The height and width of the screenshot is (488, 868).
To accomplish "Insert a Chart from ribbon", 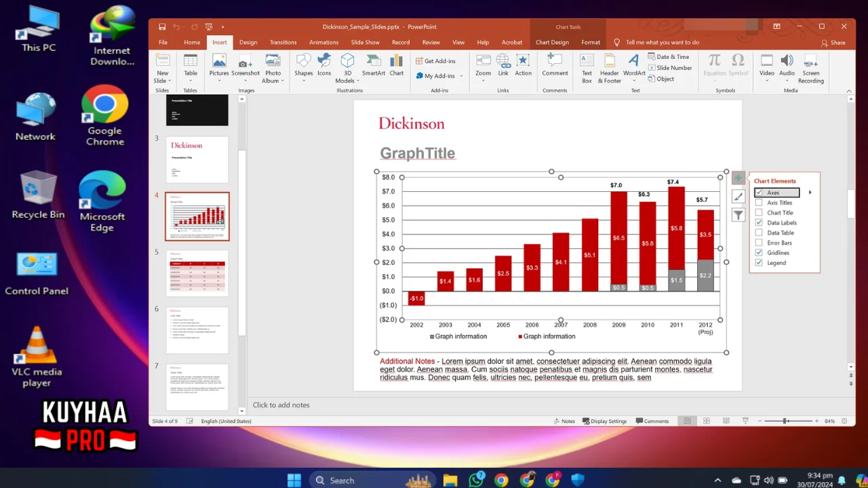I will click(x=397, y=64).
